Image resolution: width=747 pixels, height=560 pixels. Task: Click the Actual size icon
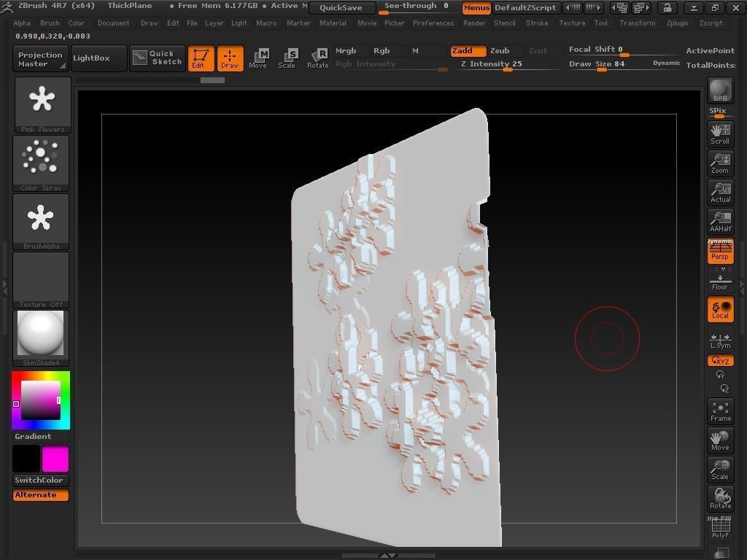(x=720, y=192)
